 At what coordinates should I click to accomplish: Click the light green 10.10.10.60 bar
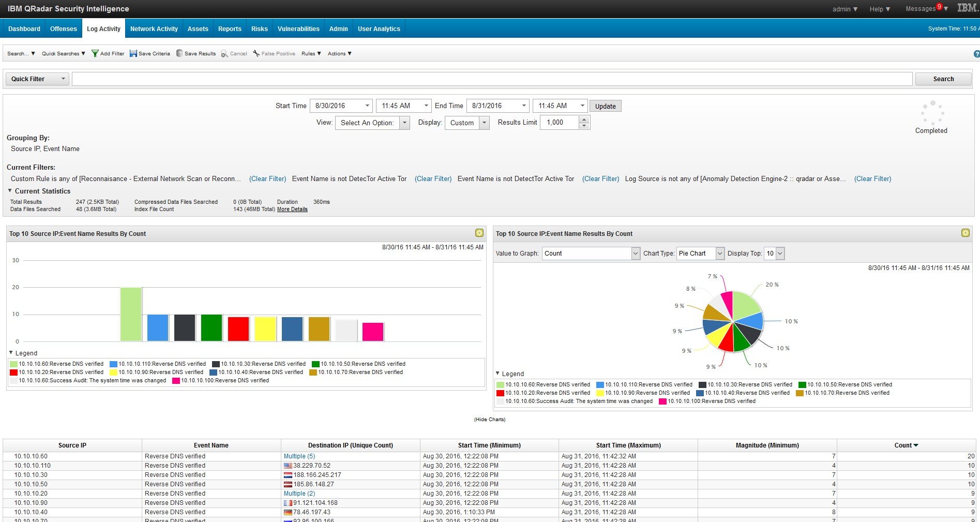131,314
